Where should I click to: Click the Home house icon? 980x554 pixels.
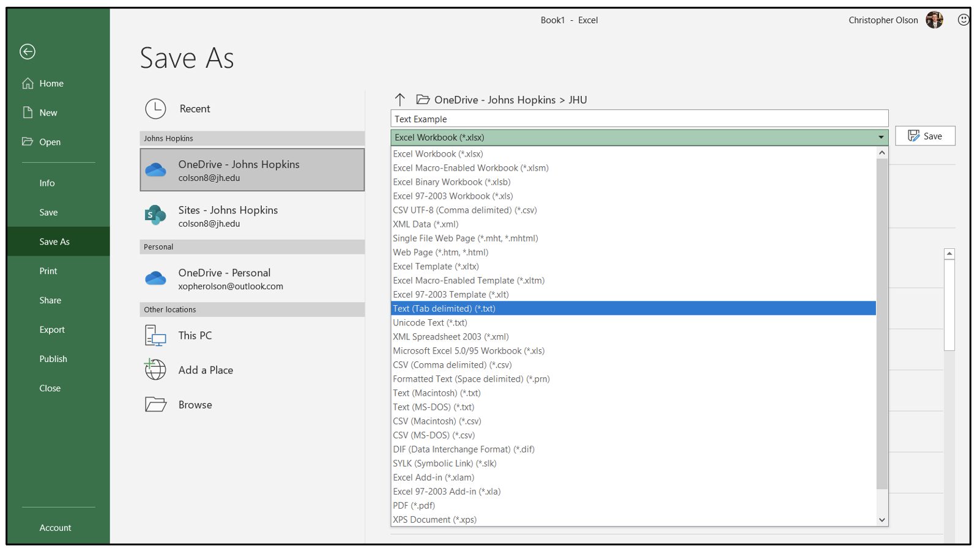tap(28, 83)
